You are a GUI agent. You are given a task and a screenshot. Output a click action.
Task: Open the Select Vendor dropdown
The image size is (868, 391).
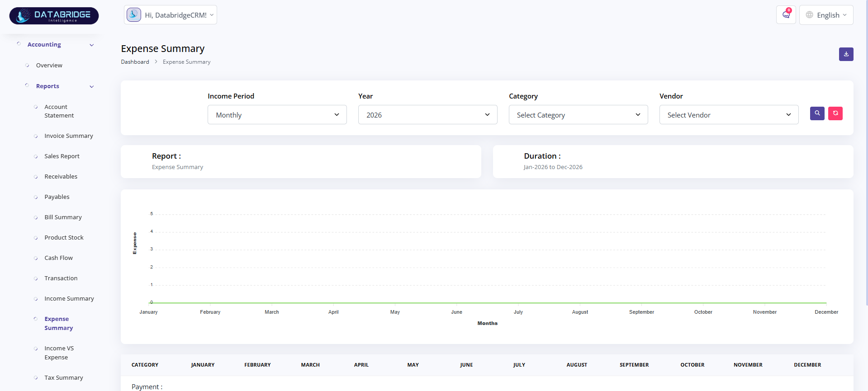point(729,115)
